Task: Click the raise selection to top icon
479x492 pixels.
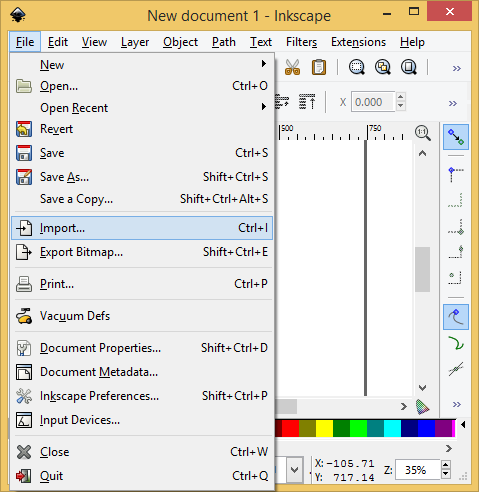Action: coord(307,102)
